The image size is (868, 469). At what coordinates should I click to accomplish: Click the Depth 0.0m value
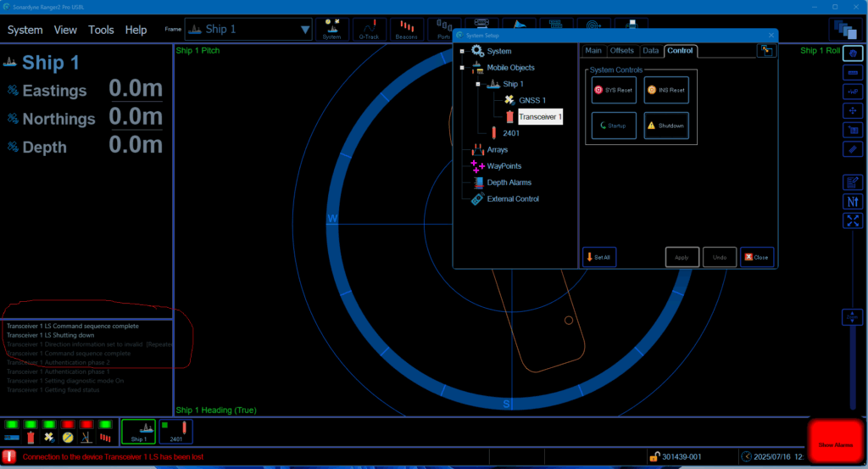pos(136,145)
